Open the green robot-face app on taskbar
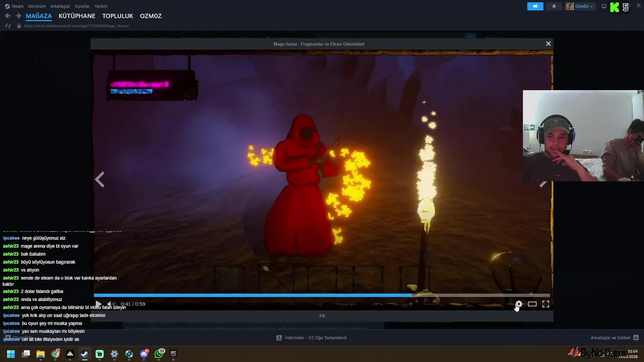The image size is (644, 362). [x=100, y=354]
